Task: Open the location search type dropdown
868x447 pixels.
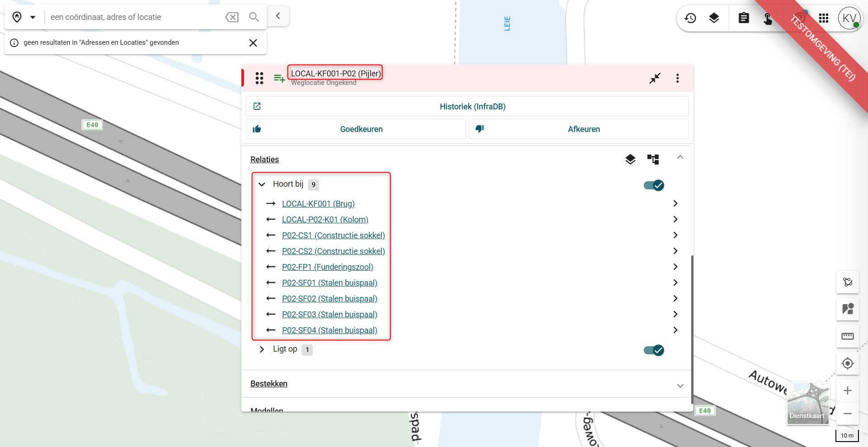Action: point(33,17)
